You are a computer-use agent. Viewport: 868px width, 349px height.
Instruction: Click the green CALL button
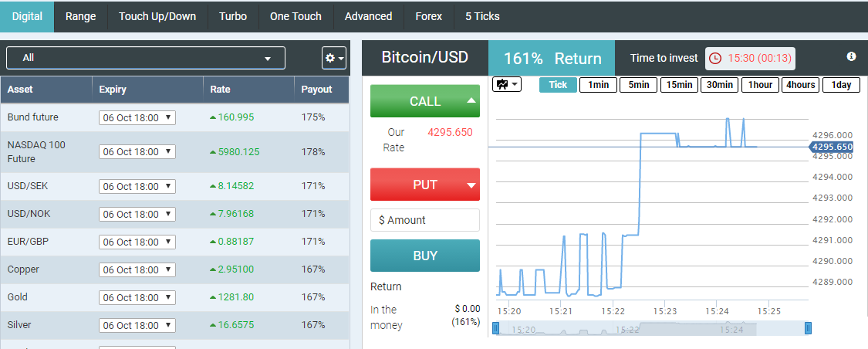[x=425, y=101]
